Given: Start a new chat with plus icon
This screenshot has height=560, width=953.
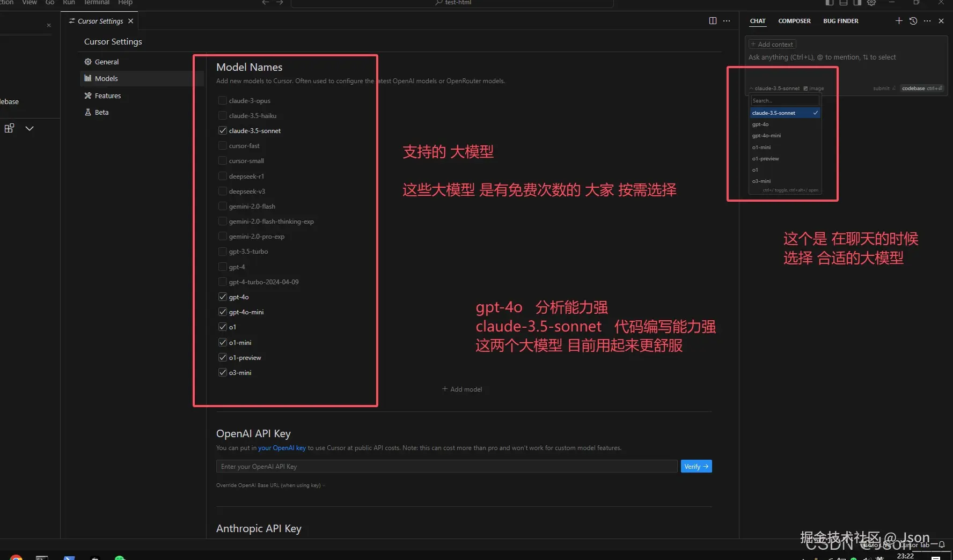Looking at the screenshot, I should pyautogui.click(x=899, y=21).
